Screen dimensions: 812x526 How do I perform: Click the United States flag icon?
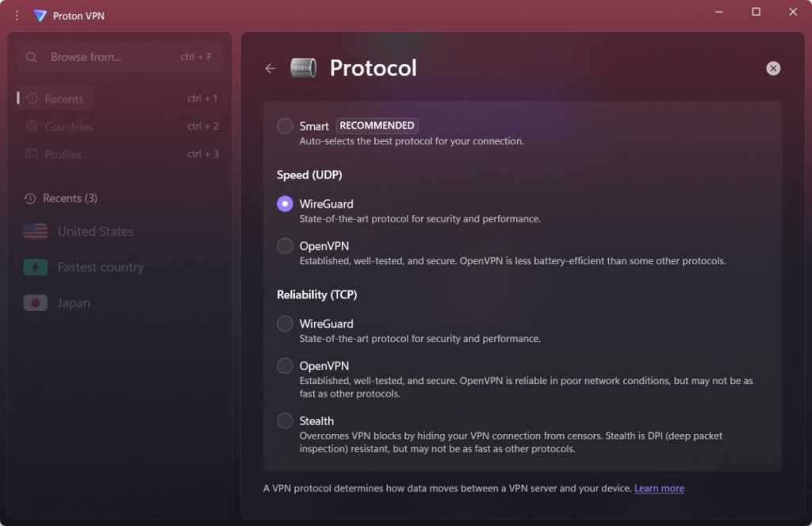pos(36,232)
